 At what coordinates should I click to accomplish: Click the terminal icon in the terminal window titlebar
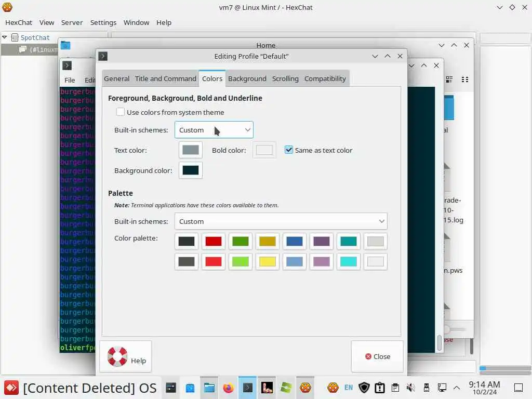tap(67, 65)
